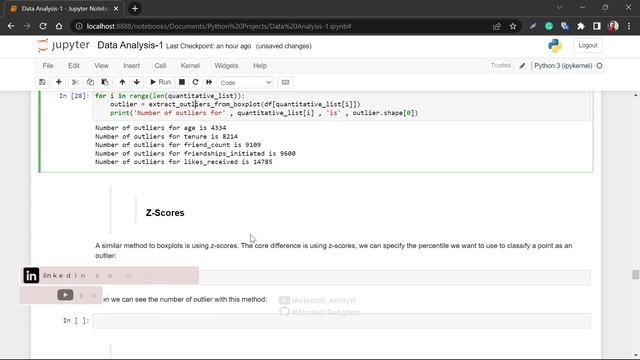Move selected cell up arrow
Screen dimensions: 640x360
122,82
